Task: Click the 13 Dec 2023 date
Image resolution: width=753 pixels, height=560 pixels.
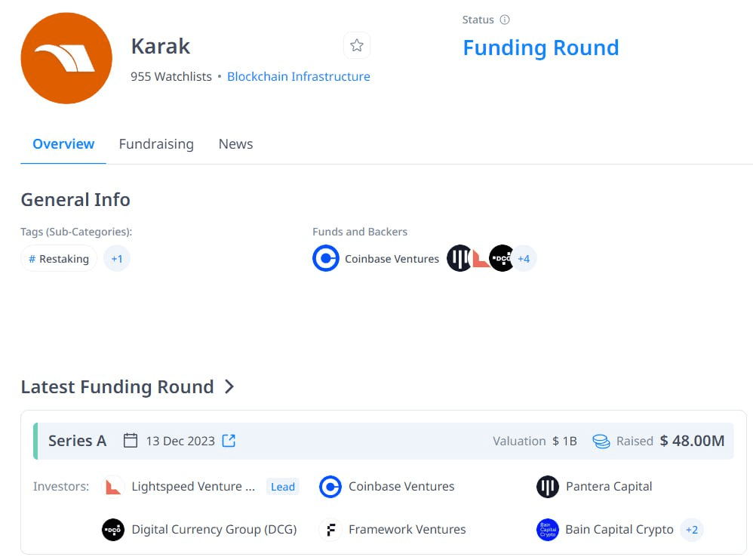Action: tap(180, 441)
